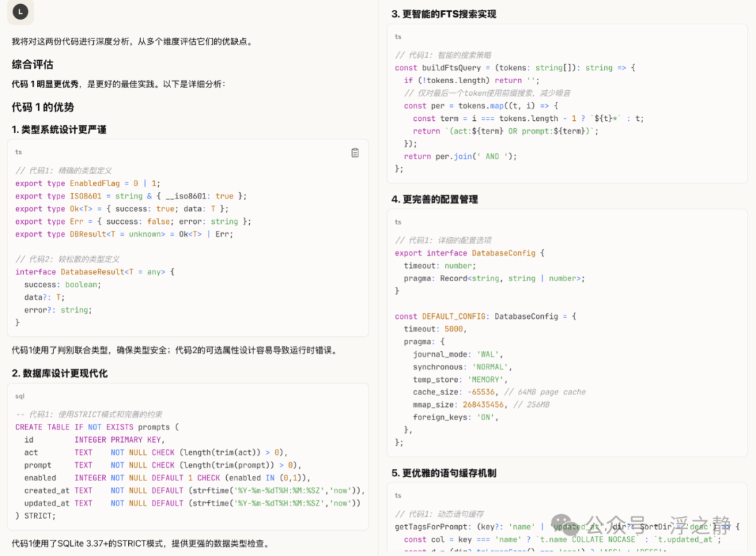This screenshot has height=556, width=756.
Task: Click the "foreign_keys: 'ON'," line
Action: click(456, 418)
